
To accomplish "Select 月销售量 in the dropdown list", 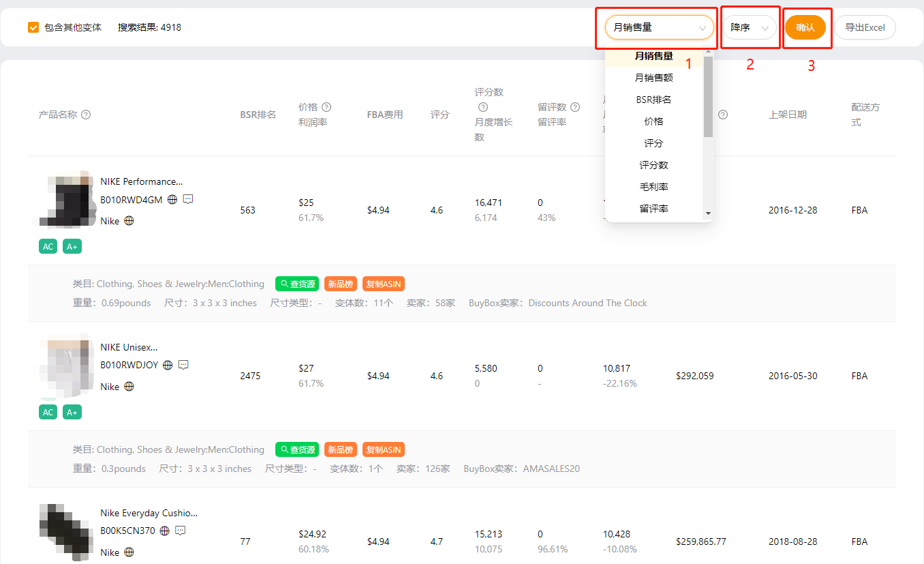I will coord(653,56).
